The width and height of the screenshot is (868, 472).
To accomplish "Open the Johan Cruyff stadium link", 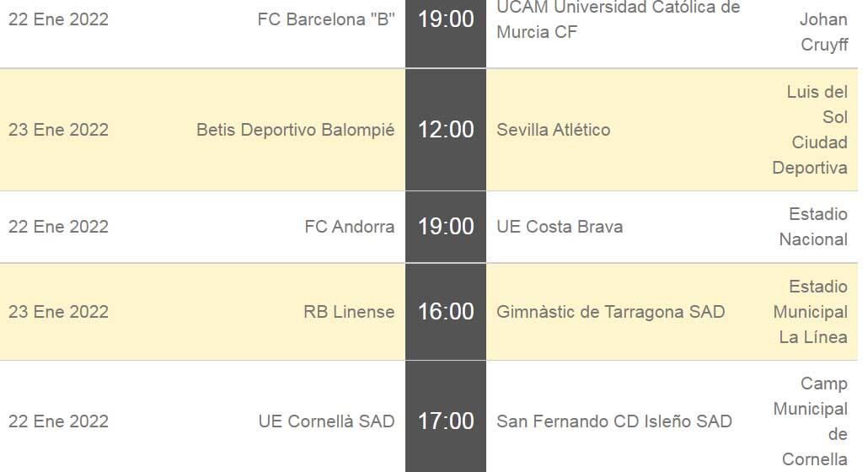I will point(823,31).
